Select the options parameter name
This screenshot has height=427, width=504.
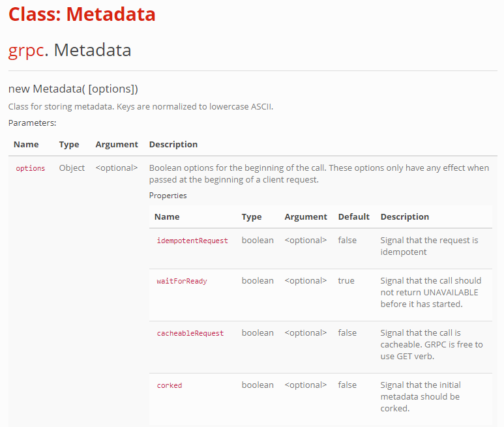pos(31,168)
